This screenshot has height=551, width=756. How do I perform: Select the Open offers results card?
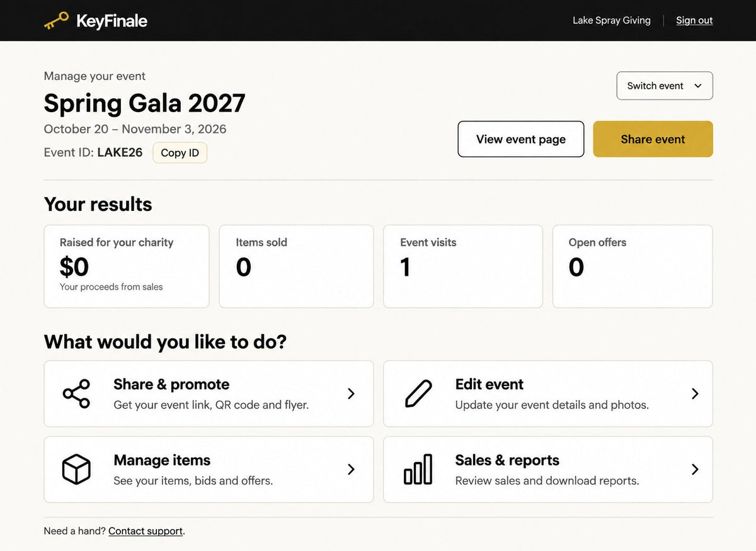click(633, 266)
